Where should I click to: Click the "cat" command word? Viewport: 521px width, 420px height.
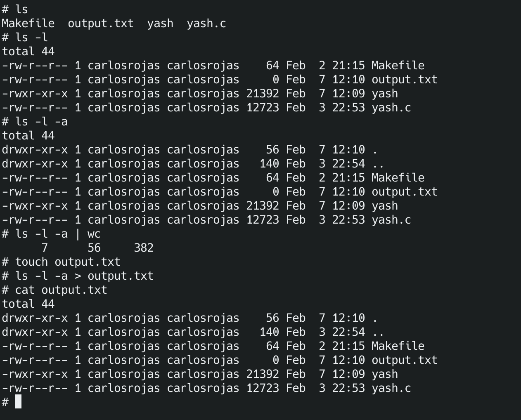coord(25,290)
